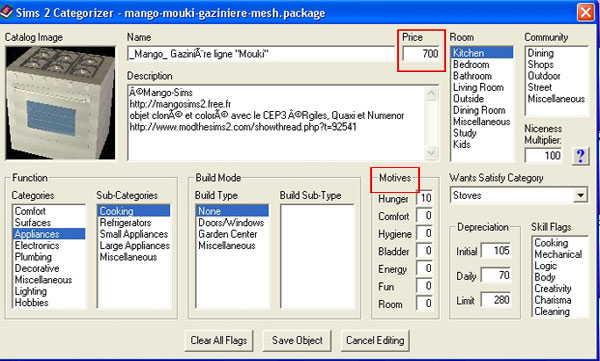This screenshot has height=361, width=600.
Task: Click the Daily depreciation field
Action: click(496, 275)
